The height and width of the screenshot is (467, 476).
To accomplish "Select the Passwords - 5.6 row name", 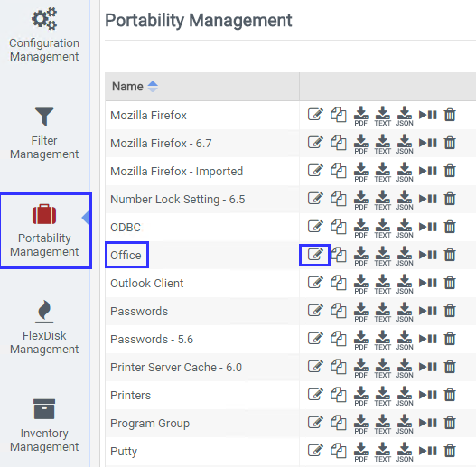I will 152,339.
